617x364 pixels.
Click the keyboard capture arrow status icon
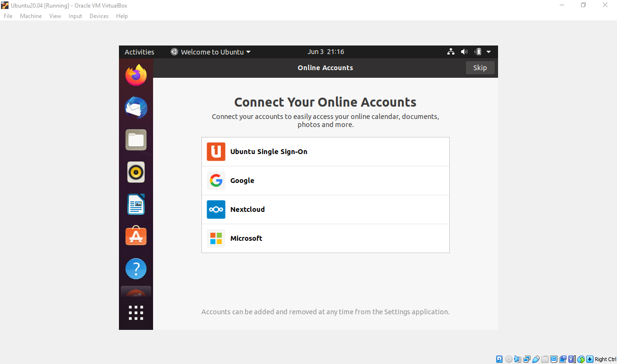590,359
